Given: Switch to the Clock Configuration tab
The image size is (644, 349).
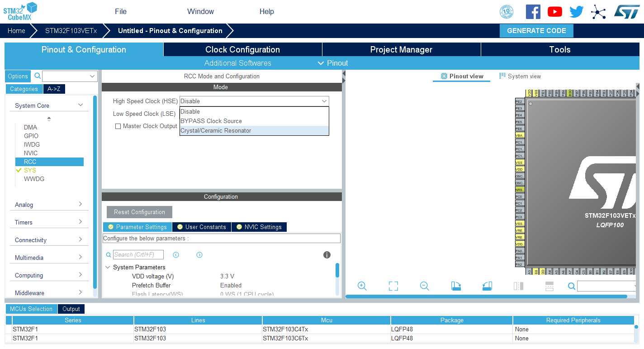Looking at the screenshot, I should 242,50.
